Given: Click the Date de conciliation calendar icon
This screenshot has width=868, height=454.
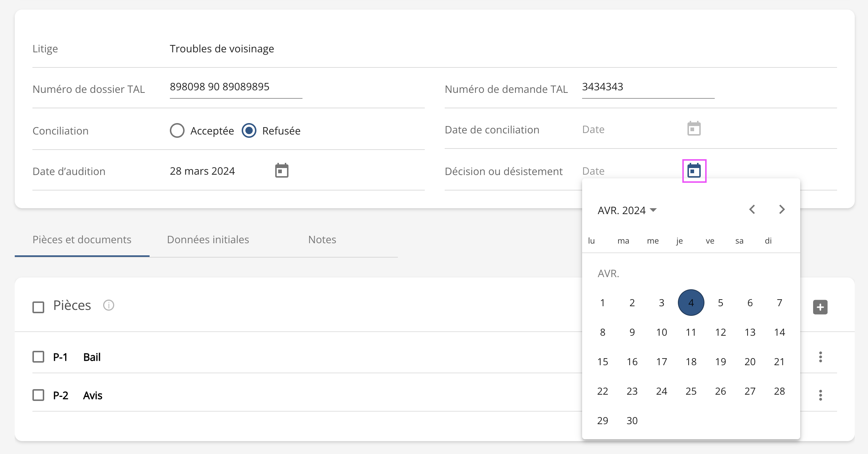Looking at the screenshot, I should 694,129.
